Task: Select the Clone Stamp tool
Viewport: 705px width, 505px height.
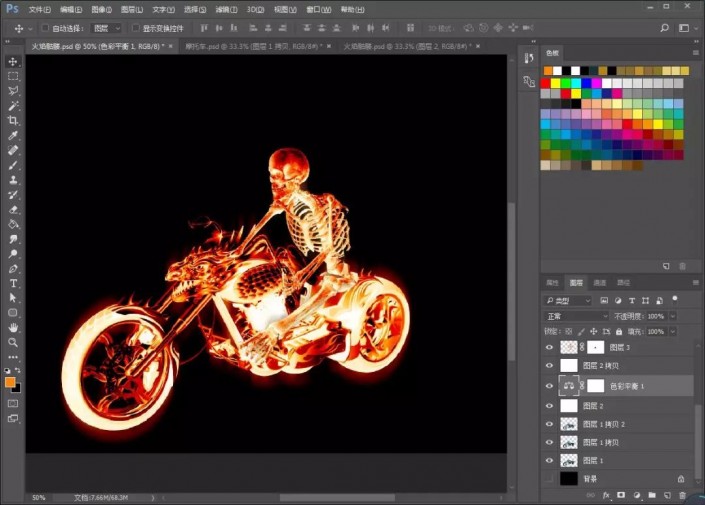Action: (13, 180)
